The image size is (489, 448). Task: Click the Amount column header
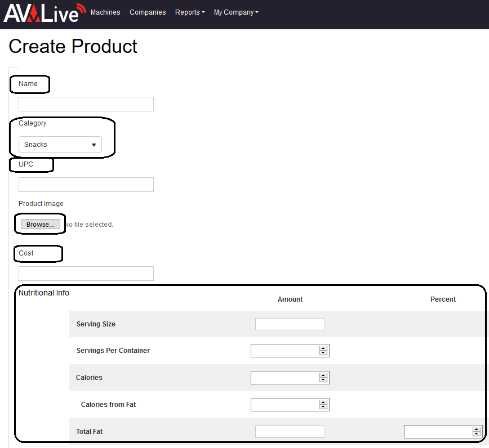[290, 299]
